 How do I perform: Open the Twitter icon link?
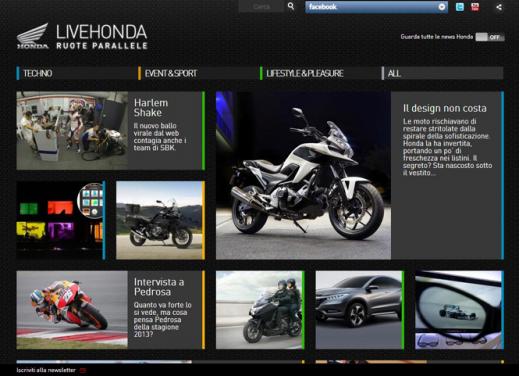click(460, 7)
